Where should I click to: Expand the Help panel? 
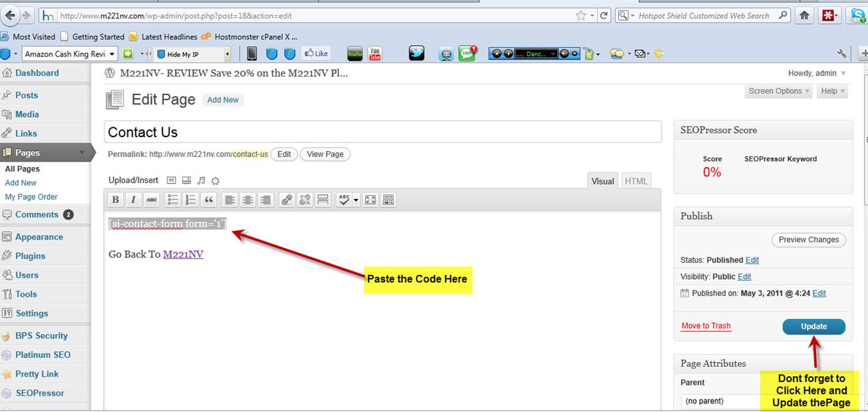833,91
